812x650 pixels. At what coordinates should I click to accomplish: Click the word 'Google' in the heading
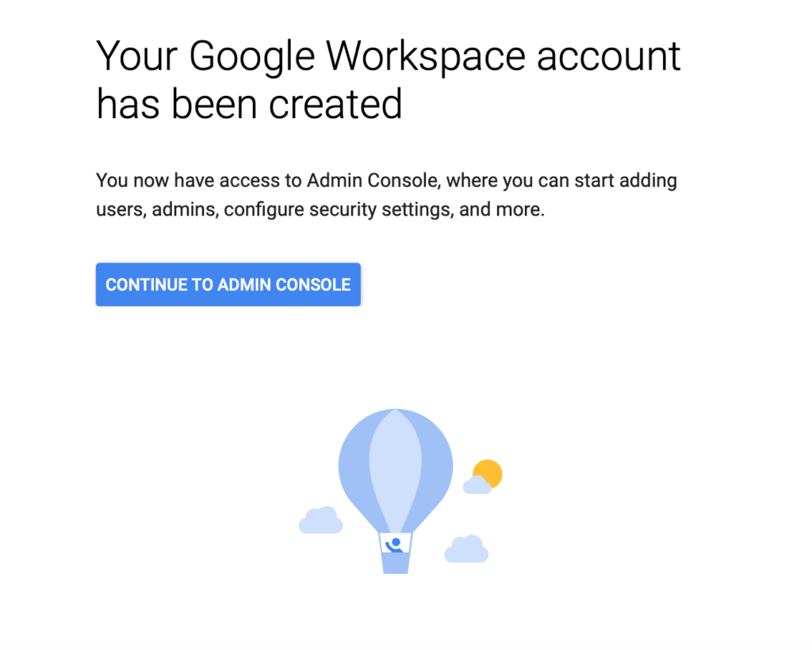[x=251, y=56]
